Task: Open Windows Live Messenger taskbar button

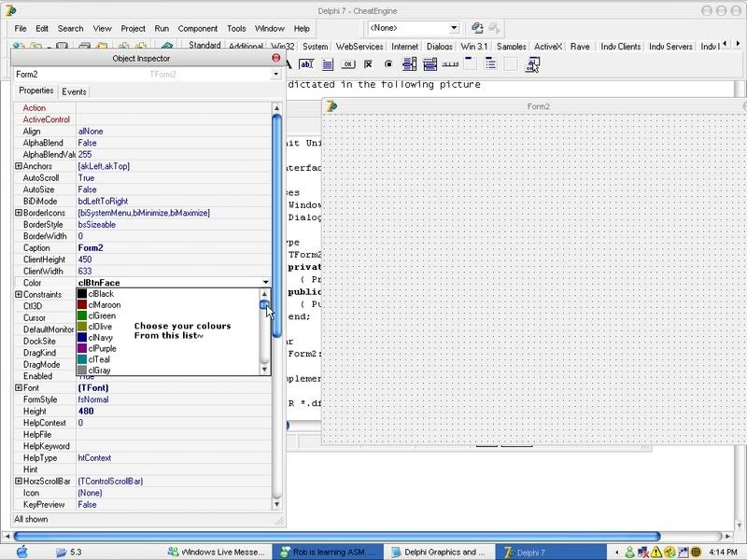Action: pos(218,552)
